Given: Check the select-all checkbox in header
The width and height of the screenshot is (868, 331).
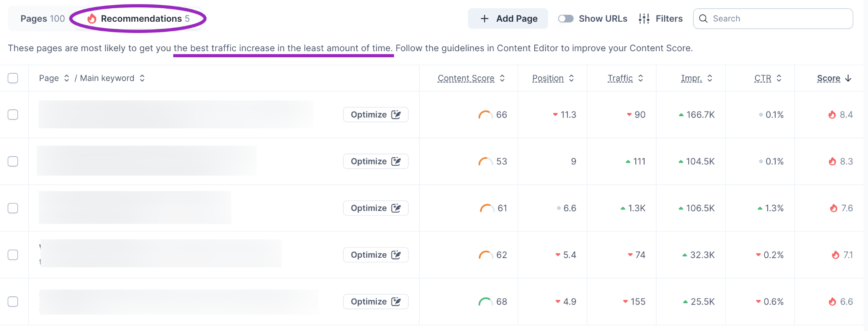Looking at the screenshot, I should tap(13, 78).
